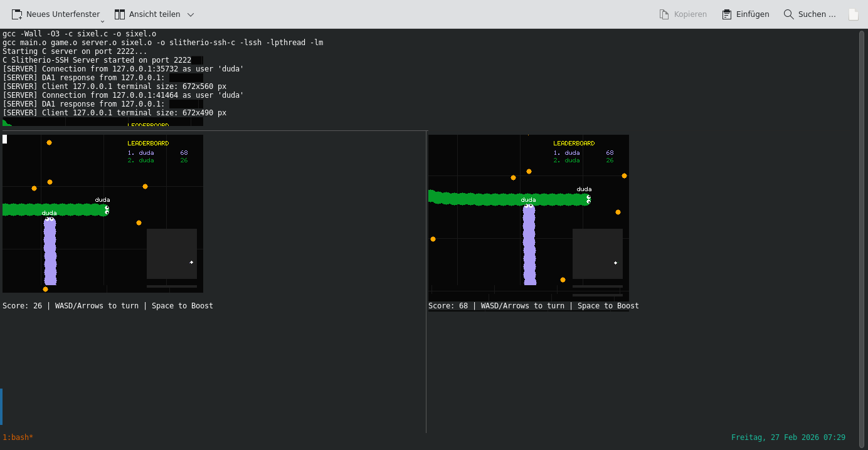
Task: Open search using the Suchen magnifier icon
Action: [x=788, y=14]
